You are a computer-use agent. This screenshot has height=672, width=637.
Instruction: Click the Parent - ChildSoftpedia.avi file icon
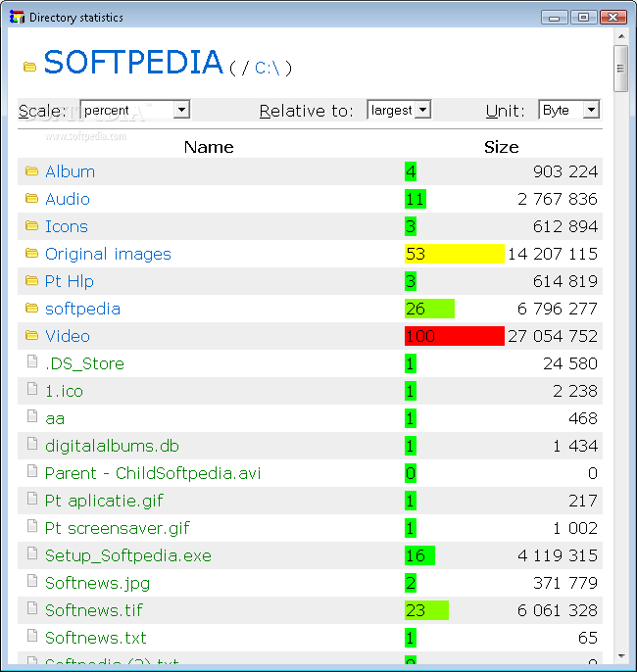32,471
